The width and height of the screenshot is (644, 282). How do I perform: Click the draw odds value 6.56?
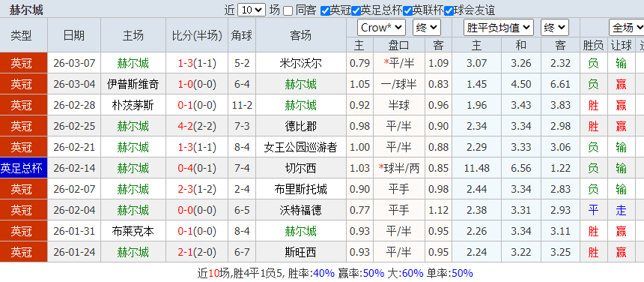click(x=520, y=168)
